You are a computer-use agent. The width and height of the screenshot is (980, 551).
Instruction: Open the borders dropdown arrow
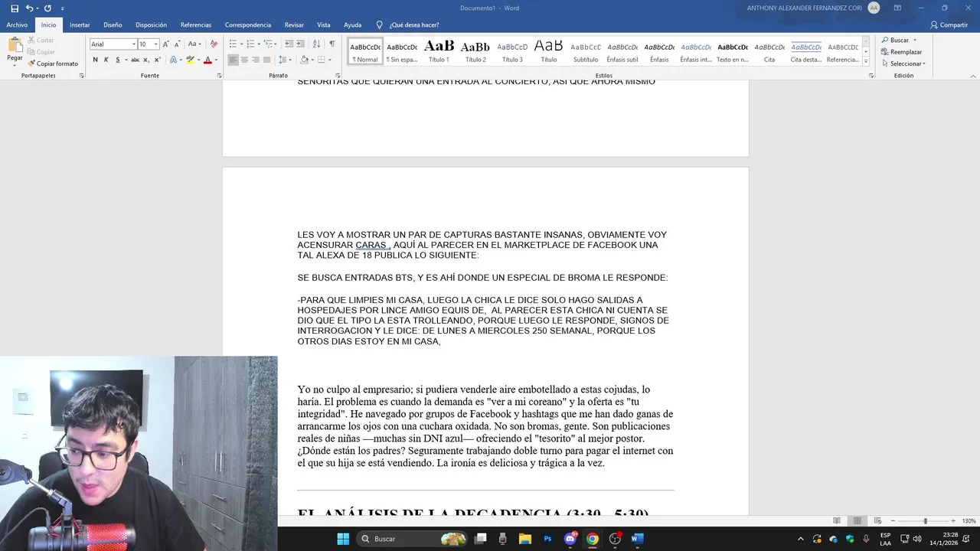(x=330, y=60)
